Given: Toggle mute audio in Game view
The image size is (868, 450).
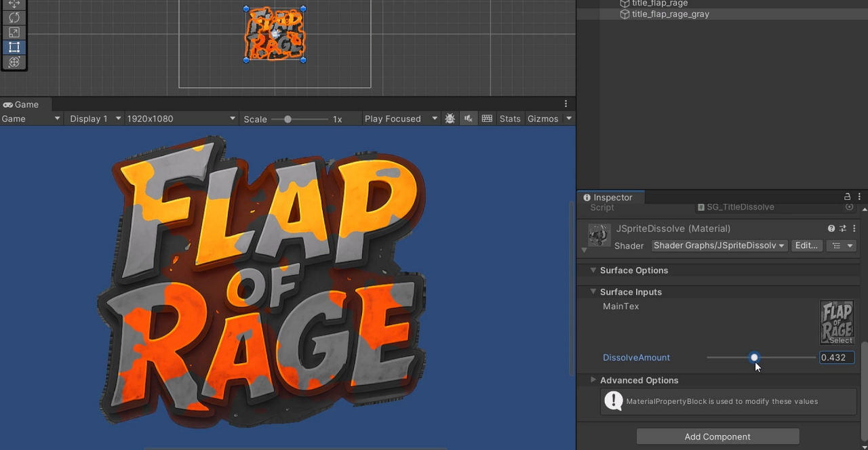Looking at the screenshot, I should (x=468, y=119).
